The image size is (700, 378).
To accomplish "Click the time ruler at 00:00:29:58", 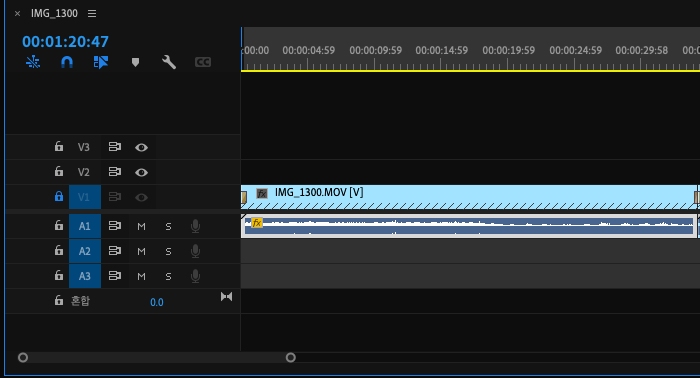I will pos(642,50).
